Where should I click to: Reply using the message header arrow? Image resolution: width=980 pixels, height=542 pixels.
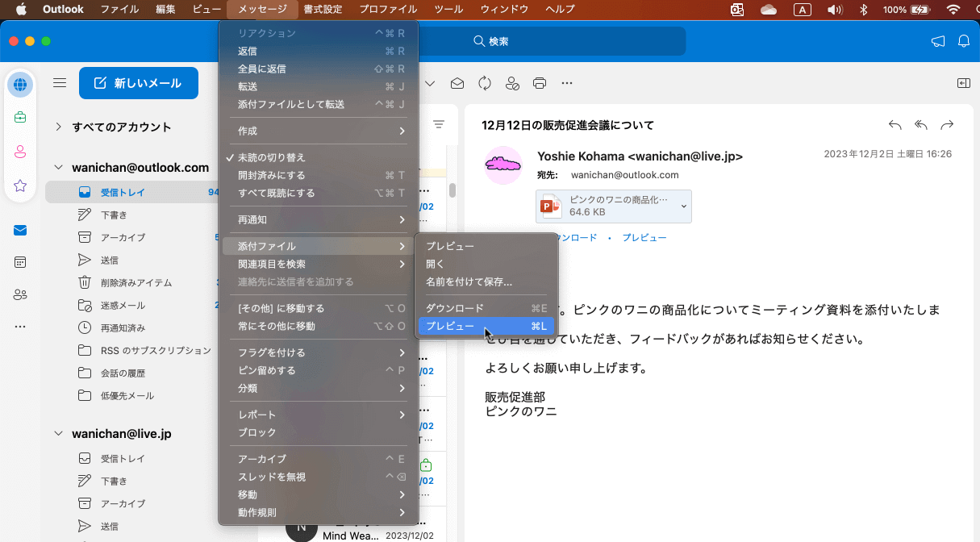click(895, 125)
